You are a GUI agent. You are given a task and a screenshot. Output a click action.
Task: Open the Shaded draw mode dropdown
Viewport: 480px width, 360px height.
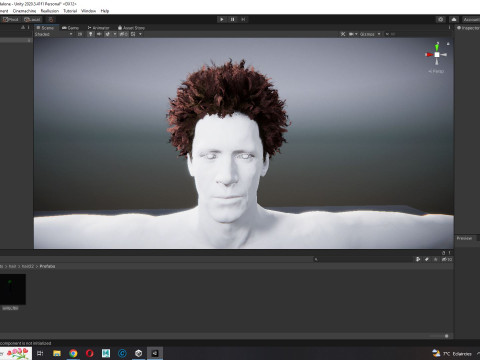pyautogui.click(x=54, y=34)
